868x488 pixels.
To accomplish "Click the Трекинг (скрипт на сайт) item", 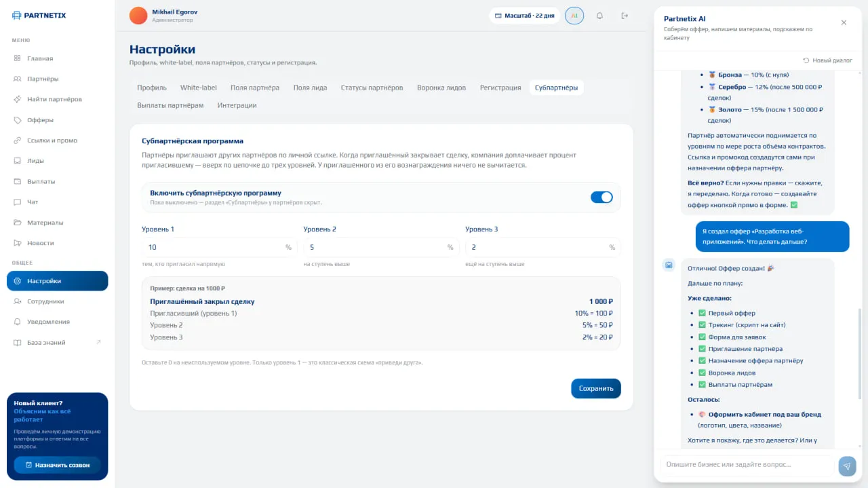I will point(747,325).
